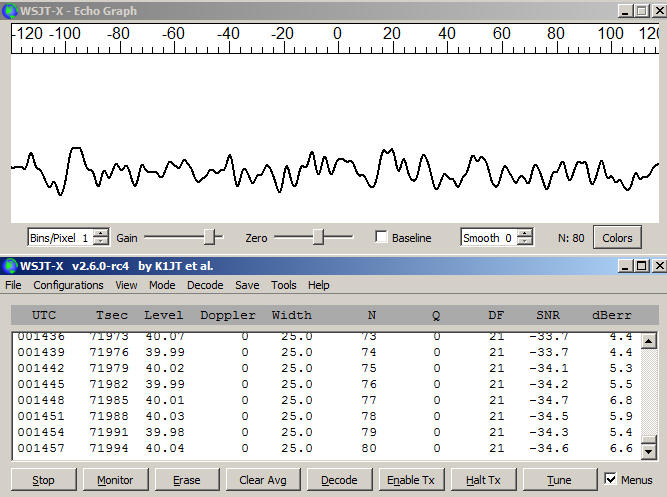The image size is (667, 497).
Task: Open the Help menu
Action: click(319, 285)
